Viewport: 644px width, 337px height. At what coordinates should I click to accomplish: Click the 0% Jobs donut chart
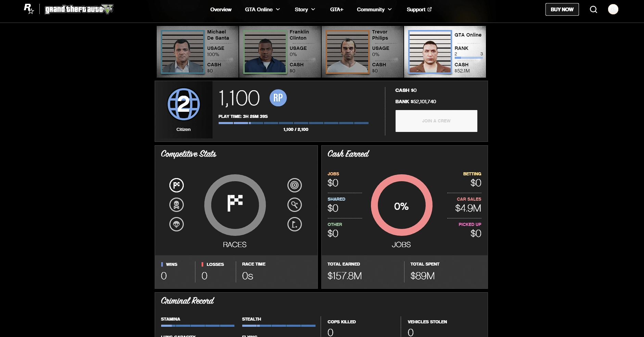[401, 205]
